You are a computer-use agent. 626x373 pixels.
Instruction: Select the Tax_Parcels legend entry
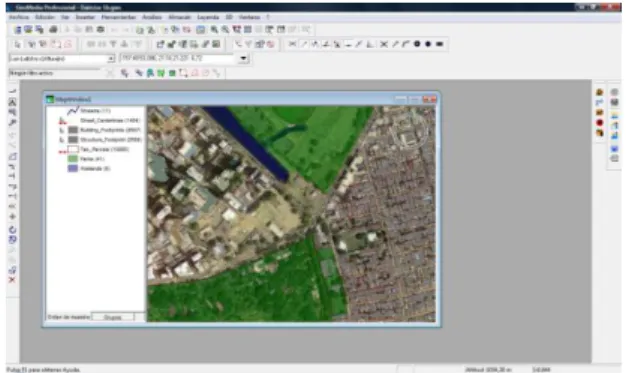[x=105, y=149]
